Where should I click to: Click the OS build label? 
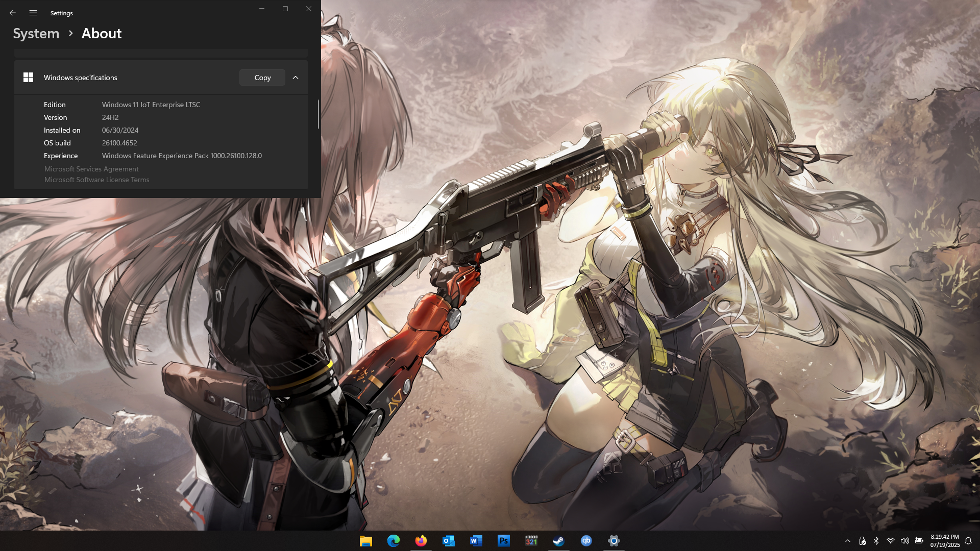[x=57, y=143]
